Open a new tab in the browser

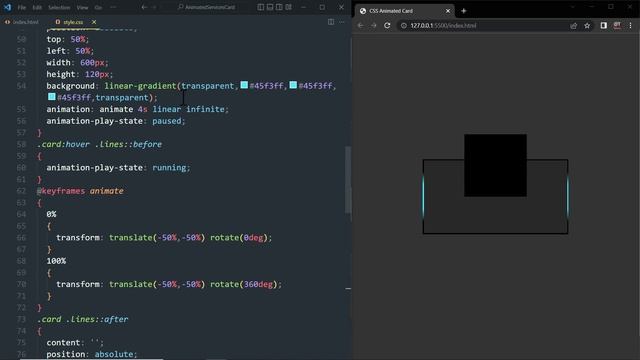pos(463,11)
